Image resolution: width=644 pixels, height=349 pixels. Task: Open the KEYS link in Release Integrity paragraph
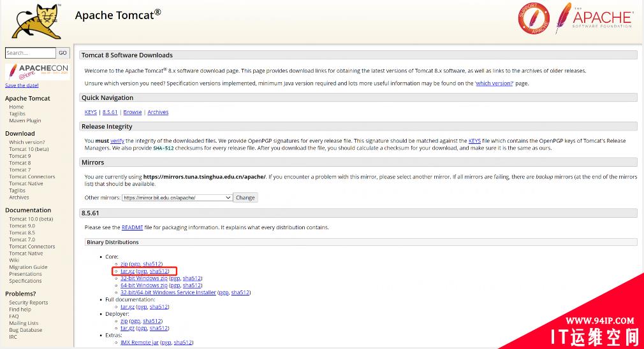[475, 141]
